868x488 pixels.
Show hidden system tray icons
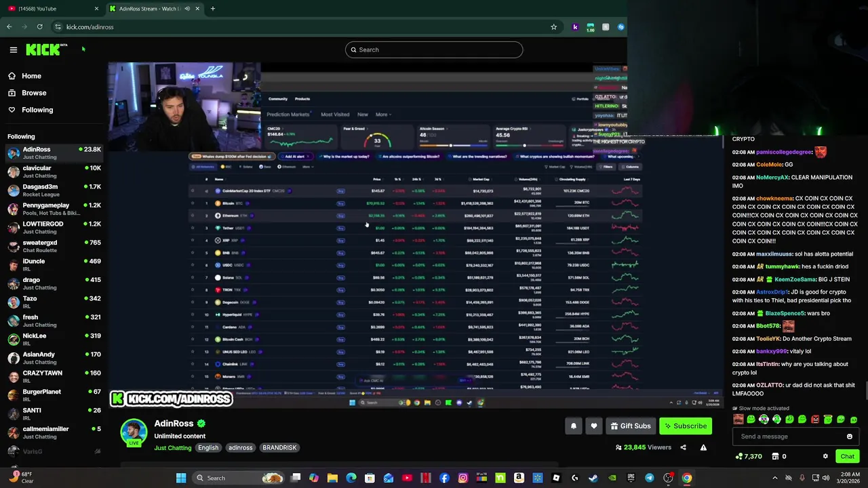[x=775, y=478]
